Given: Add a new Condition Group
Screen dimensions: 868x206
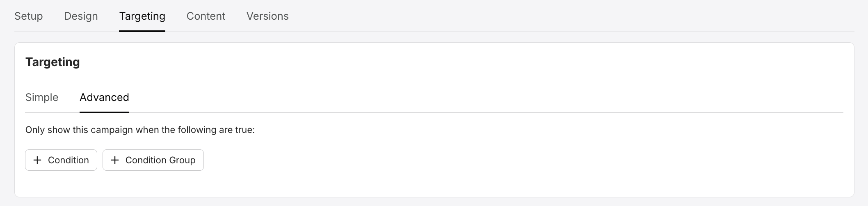Looking at the screenshot, I should click(x=153, y=160).
